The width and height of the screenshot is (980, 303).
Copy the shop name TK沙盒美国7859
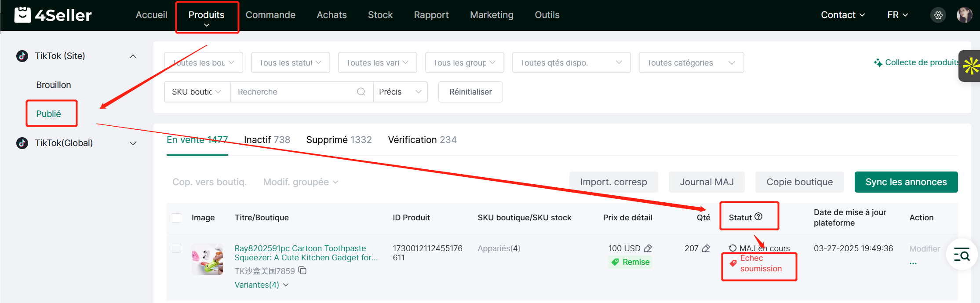302,270
